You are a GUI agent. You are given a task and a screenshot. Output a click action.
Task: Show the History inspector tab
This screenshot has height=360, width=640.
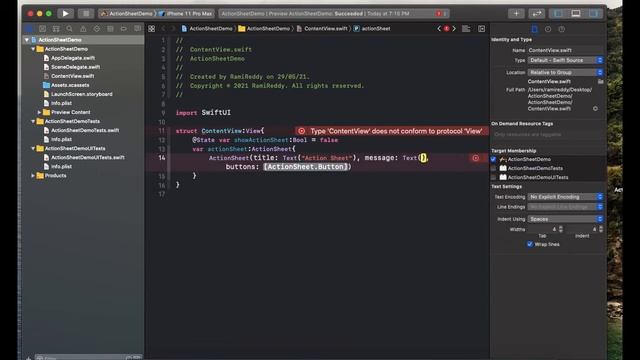pyautogui.click(x=548, y=29)
